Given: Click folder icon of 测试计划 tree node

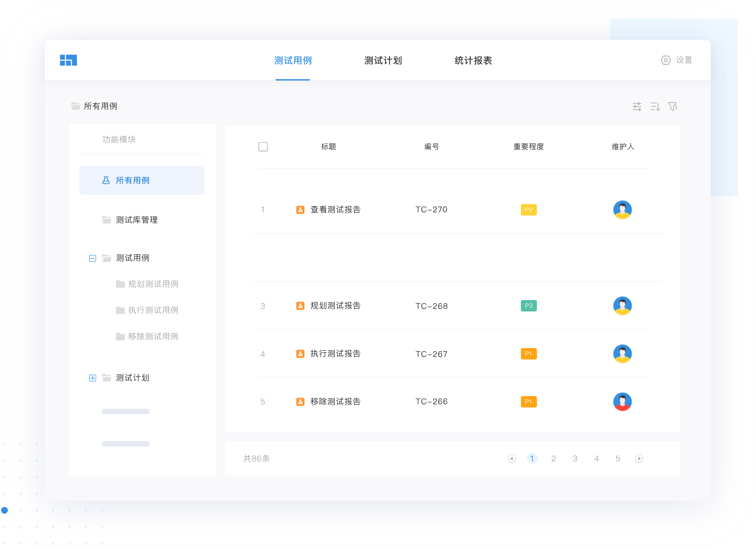Looking at the screenshot, I should [x=106, y=378].
